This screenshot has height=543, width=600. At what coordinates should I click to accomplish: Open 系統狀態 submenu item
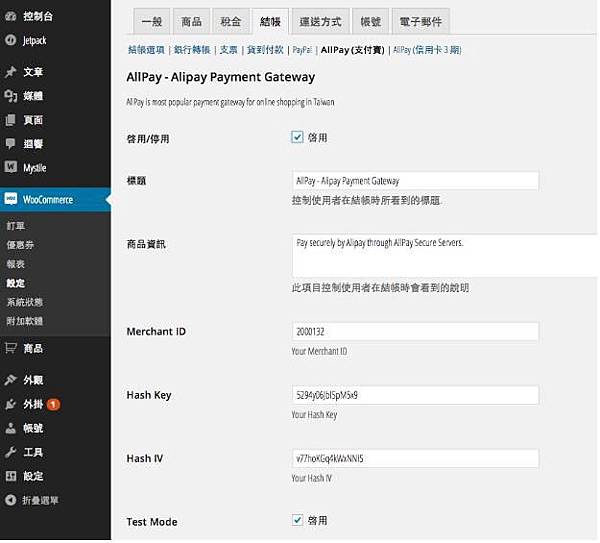tap(24, 302)
